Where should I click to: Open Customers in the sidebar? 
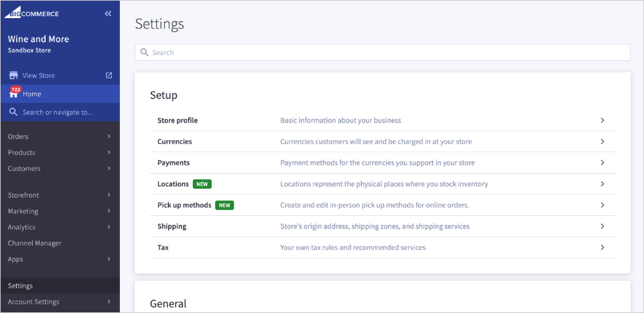pyautogui.click(x=60, y=168)
